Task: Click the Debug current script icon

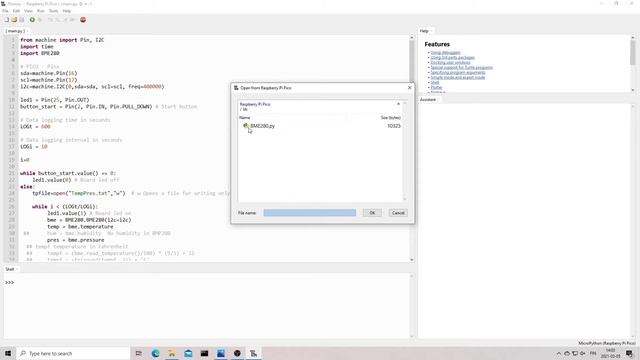Action: tap(40, 20)
